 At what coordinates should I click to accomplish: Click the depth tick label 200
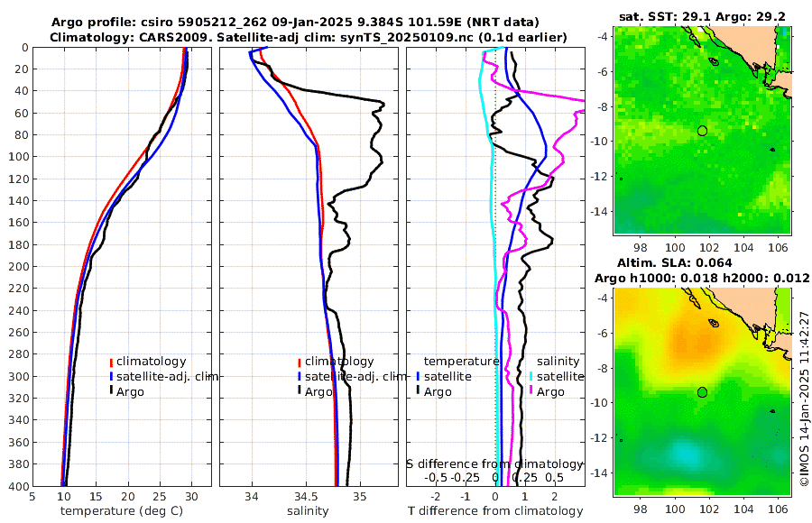click(18, 267)
